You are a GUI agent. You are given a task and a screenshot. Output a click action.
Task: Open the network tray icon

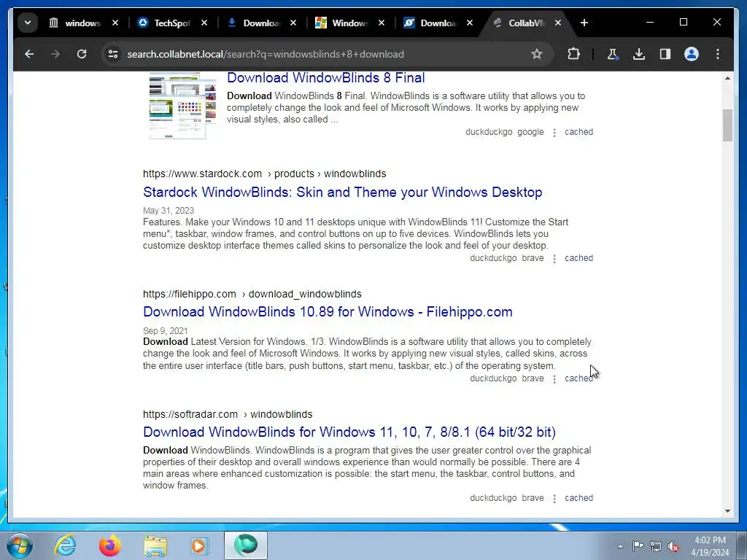pos(656,546)
